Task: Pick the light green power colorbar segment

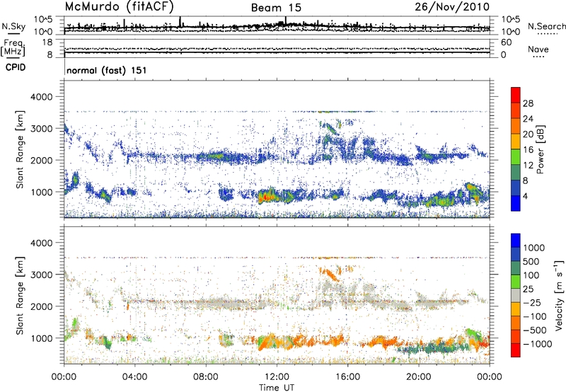Action: (516, 156)
